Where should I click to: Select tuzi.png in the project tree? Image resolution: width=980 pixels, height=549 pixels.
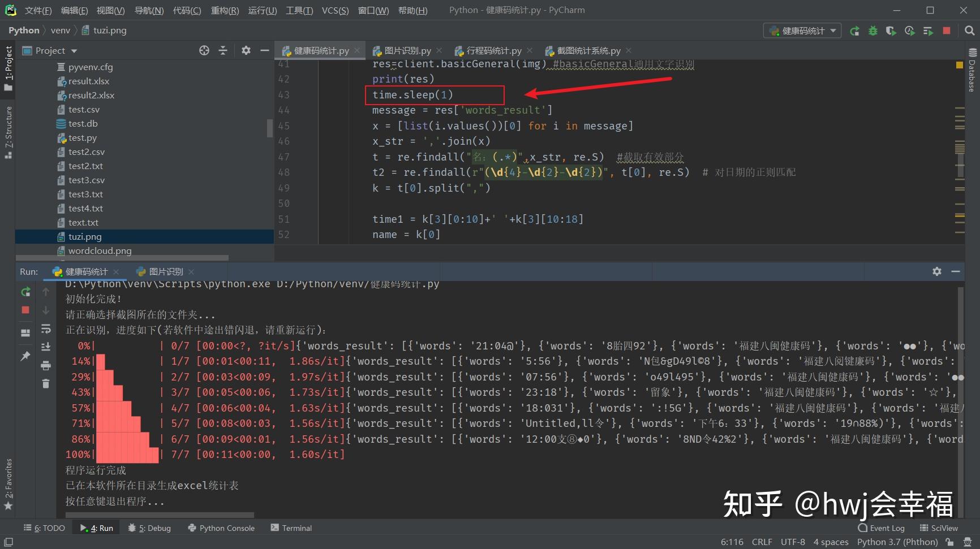pos(85,236)
